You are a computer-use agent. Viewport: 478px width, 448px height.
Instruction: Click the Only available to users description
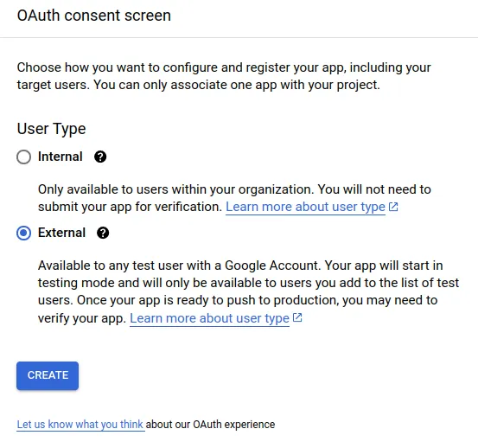[x=234, y=198]
